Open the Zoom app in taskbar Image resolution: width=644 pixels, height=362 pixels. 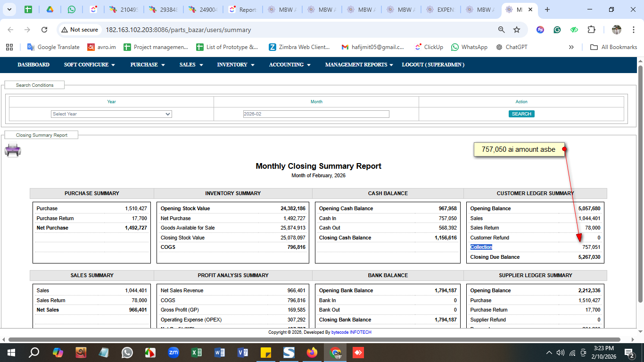click(173, 352)
